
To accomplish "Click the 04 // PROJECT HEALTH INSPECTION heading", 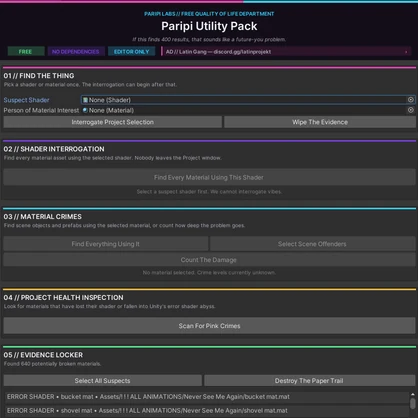I will 63,297.
